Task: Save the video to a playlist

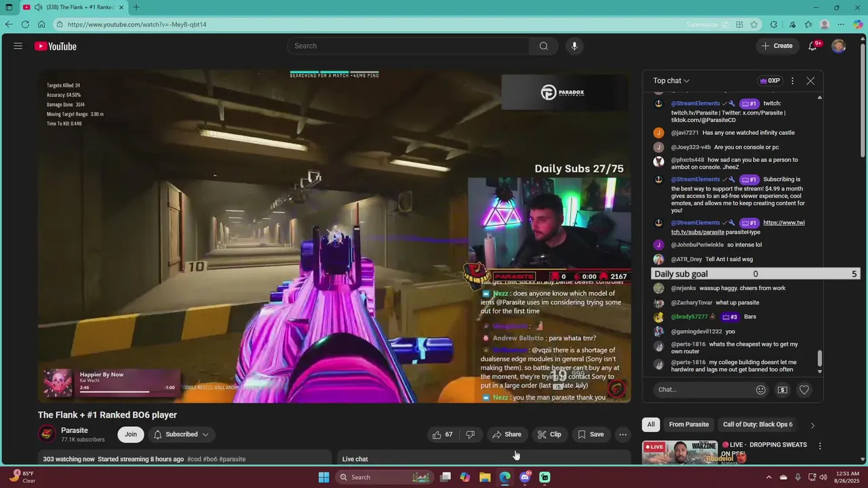Action: pos(590,434)
